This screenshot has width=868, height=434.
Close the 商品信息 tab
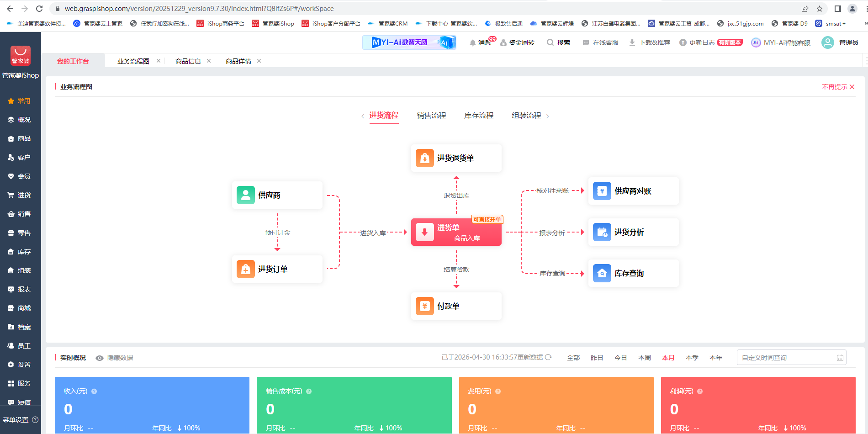pyautogui.click(x=209, y=61)
